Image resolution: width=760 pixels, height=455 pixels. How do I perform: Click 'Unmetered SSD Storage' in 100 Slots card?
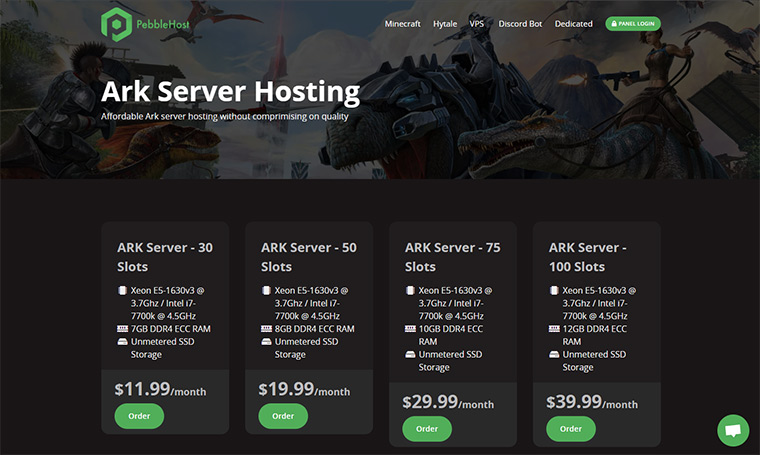[594, 361]
